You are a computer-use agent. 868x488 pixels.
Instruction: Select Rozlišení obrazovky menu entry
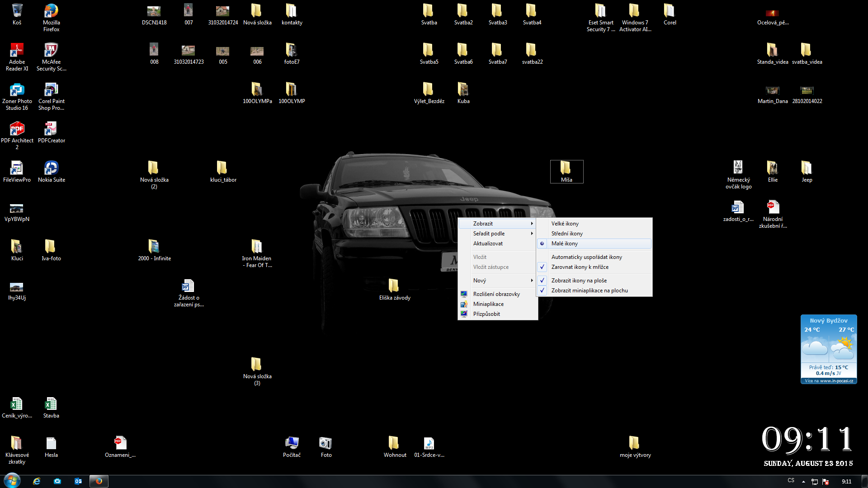click(x=496, y=294)
